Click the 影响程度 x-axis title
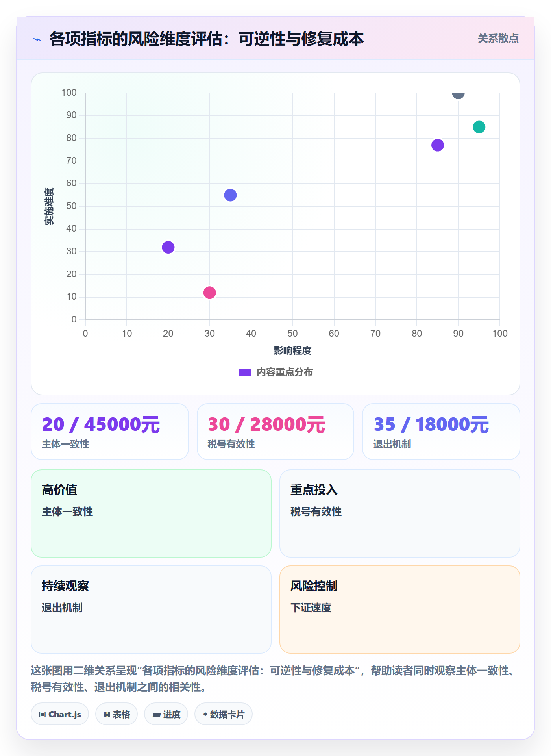The width and height of the screenshot is (551, 756). [x=292, y=350]
